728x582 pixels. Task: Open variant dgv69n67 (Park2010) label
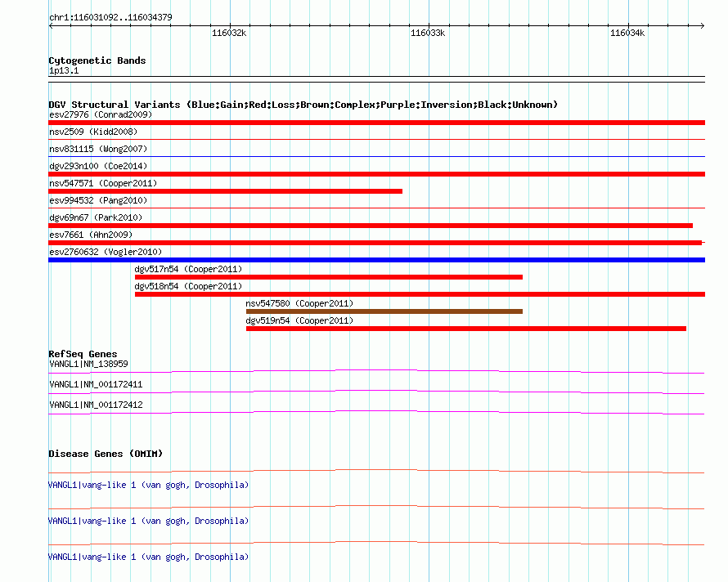[x=95, y=217]
